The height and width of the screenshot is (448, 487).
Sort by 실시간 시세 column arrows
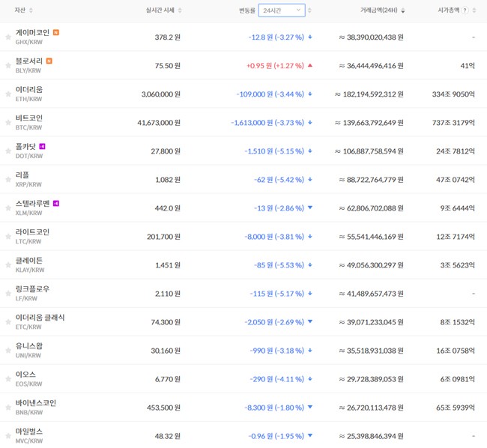tap(180, 10)
